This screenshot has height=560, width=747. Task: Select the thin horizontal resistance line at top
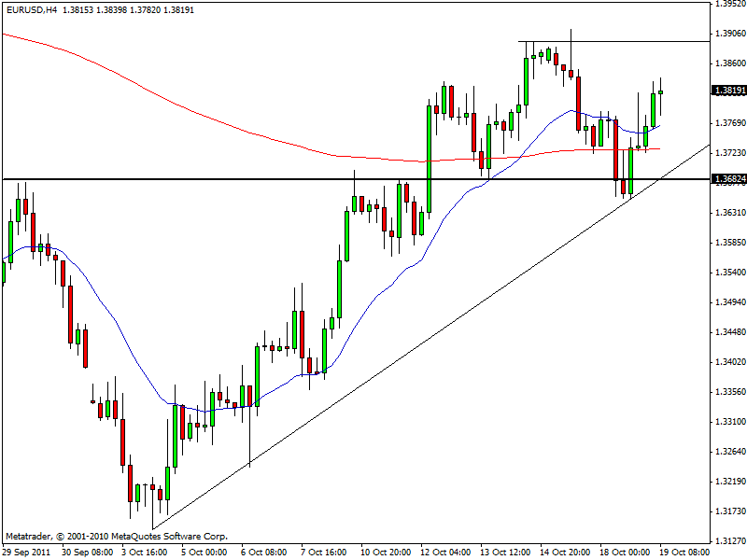pos(654,42)
